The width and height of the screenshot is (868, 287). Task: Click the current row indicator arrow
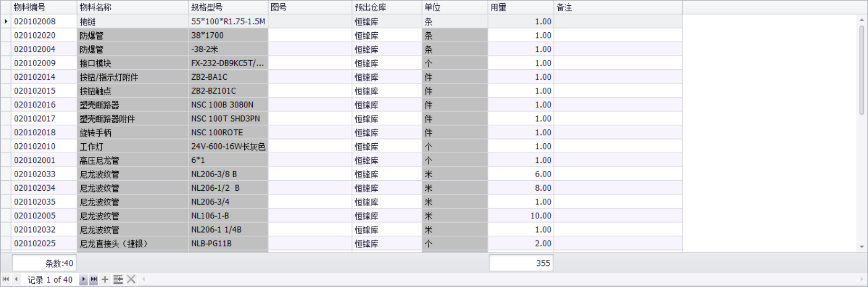6,22
